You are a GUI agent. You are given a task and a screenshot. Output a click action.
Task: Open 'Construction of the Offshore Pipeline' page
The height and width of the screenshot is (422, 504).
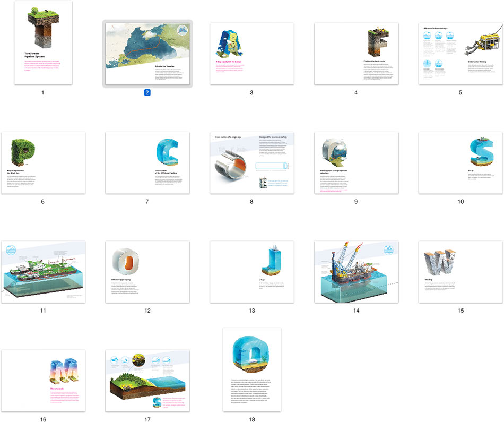click(147, 162)
